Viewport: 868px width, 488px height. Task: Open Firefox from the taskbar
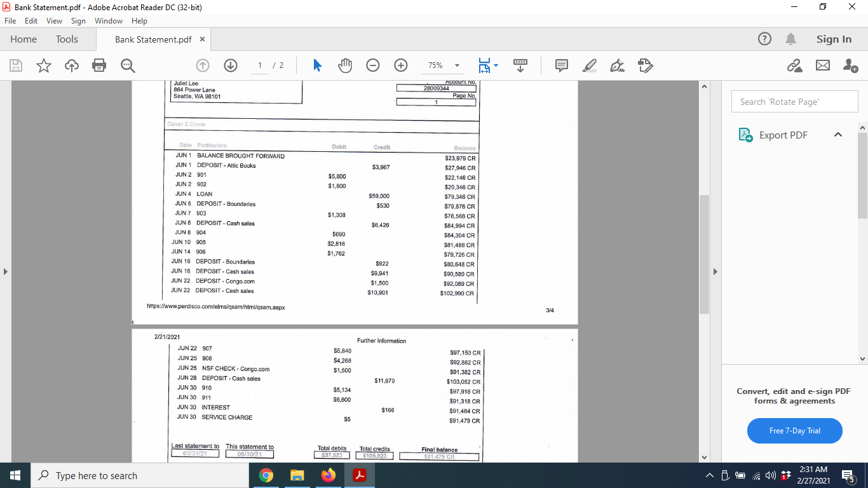click(x=329, y=475)
